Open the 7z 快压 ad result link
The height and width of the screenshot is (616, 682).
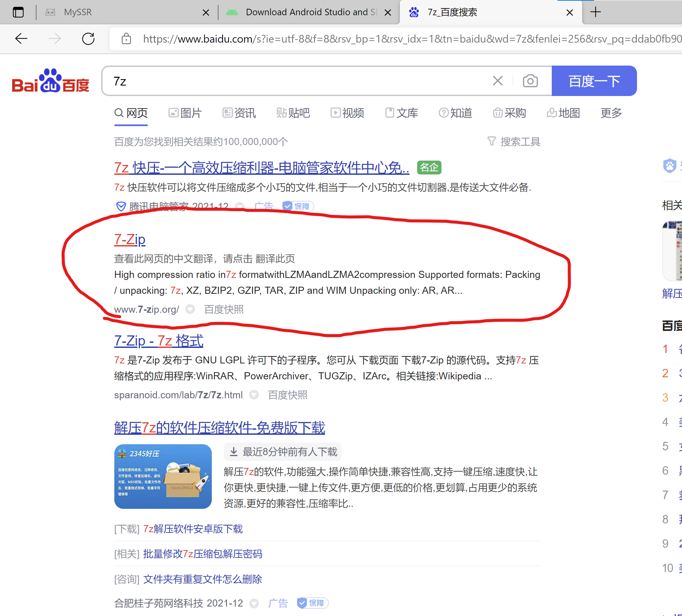[x=262, y=168]
